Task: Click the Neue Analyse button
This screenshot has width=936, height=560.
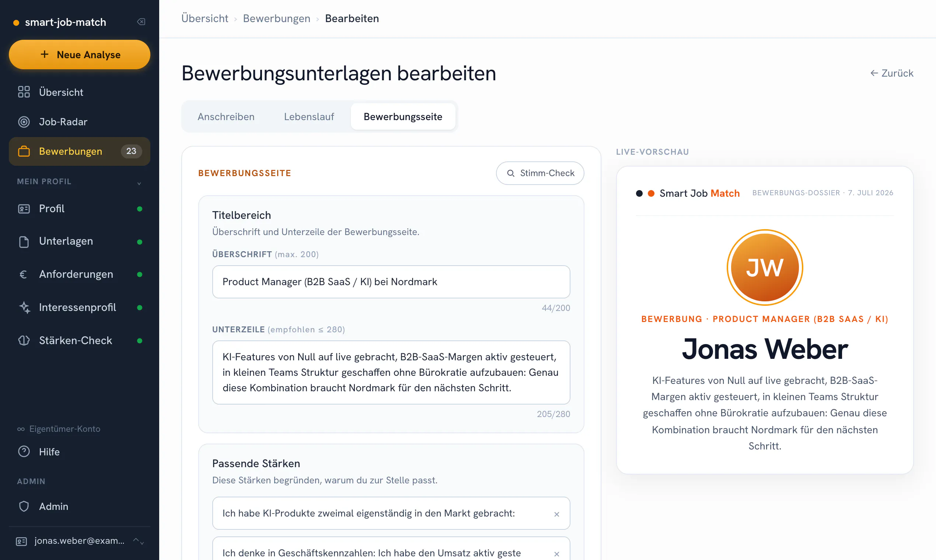Action: point(80,55)
